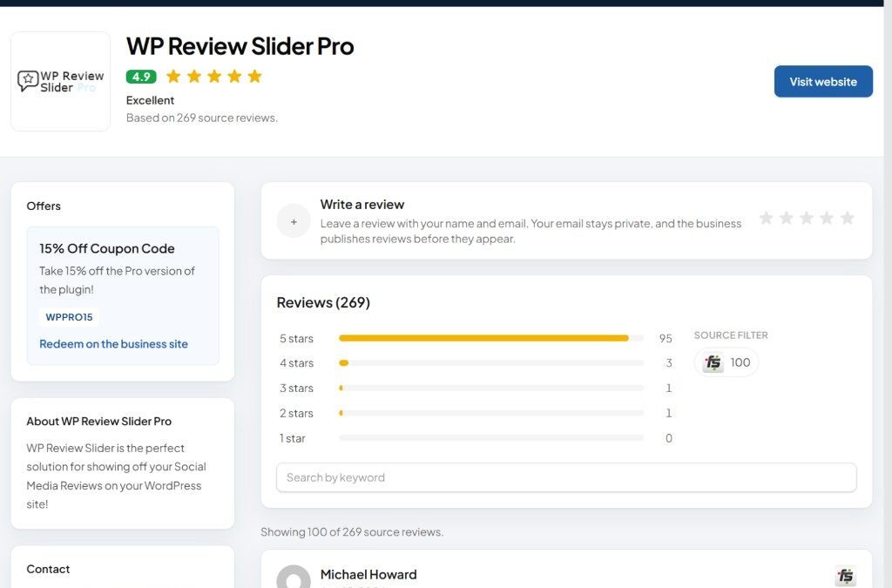This screenshot has height=588, width=892.
Task: Click the WP Review Slider Pro page title
Action: point(240,46)
